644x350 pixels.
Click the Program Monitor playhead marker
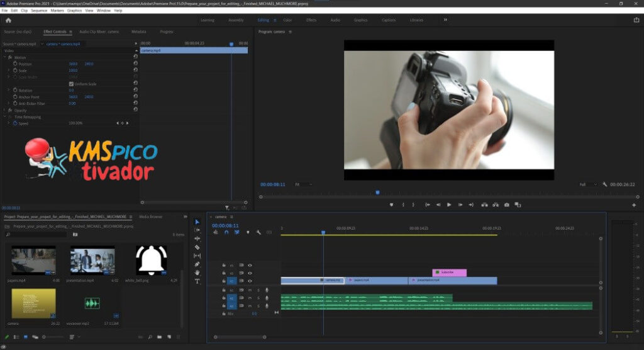pos(377,193)
